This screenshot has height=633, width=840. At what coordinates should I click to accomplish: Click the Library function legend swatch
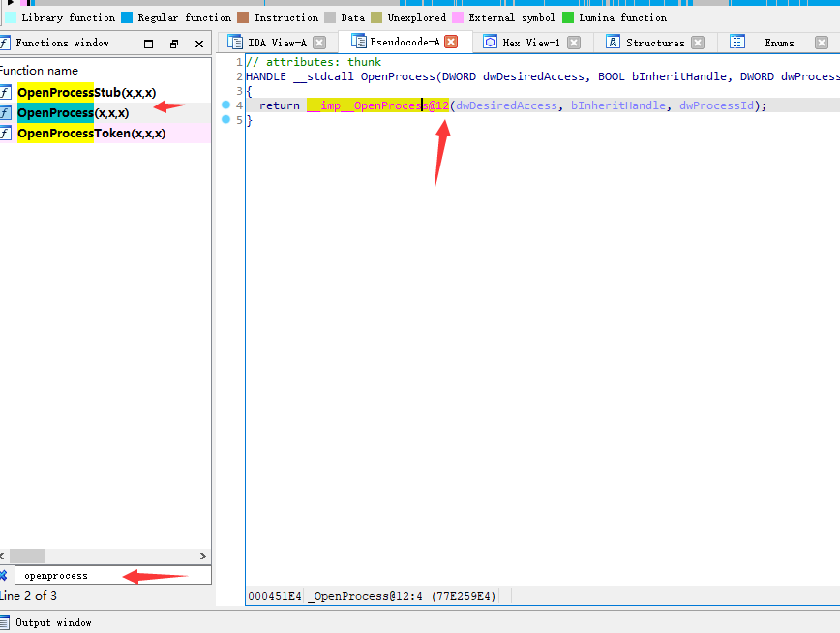coord(11,17)
